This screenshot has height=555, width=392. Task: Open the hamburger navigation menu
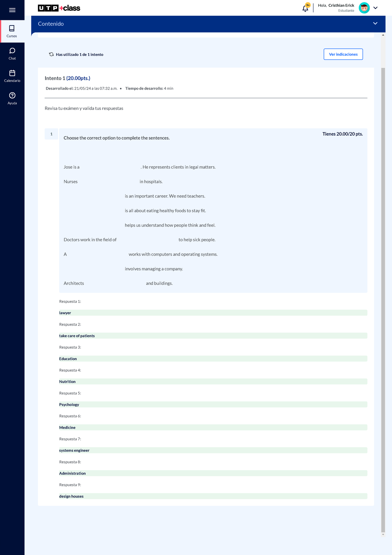12,10
